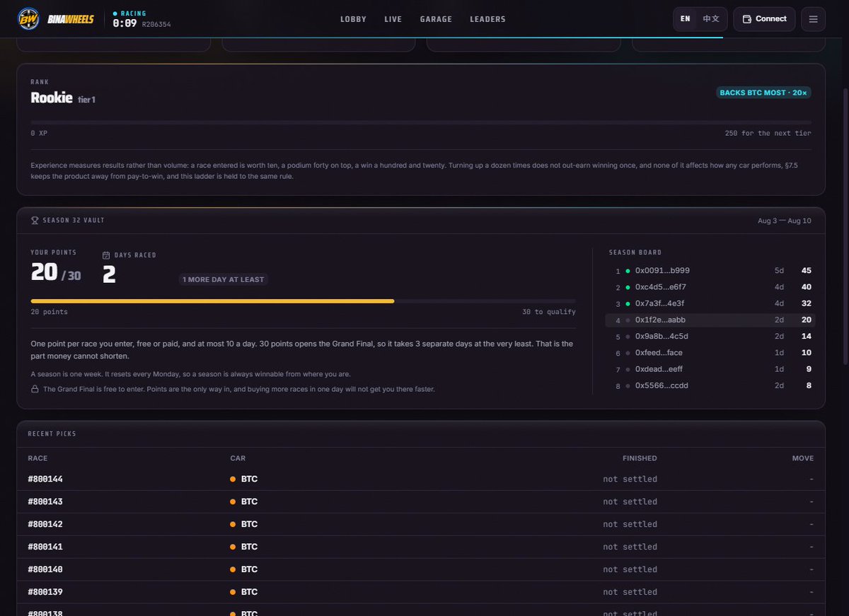
Task: Switch language to EN
Action: 685,19
